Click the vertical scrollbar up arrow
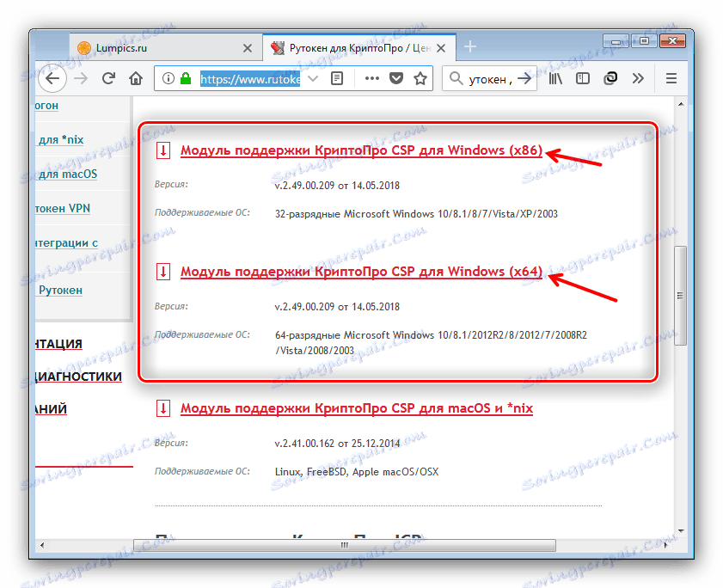The width and height of the screenshot is (723, 588). 681,104
